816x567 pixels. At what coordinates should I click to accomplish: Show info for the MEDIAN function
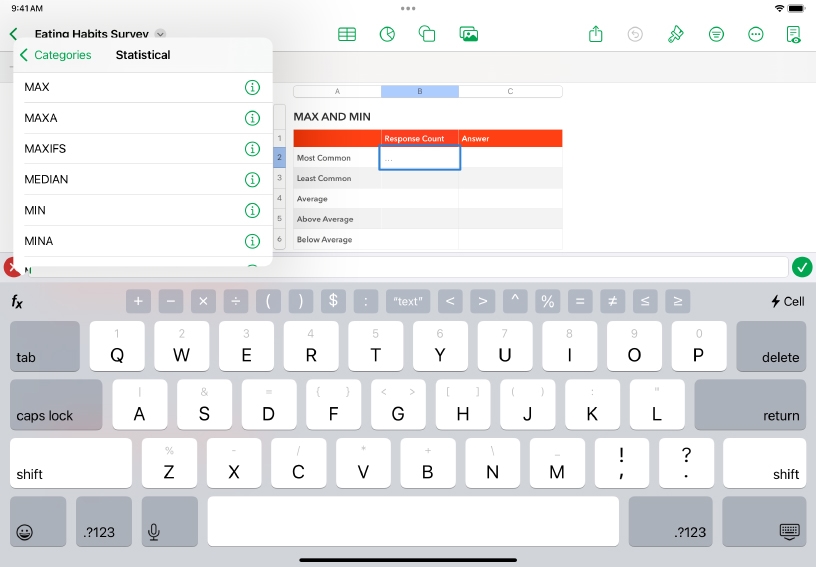click(252, 180)
